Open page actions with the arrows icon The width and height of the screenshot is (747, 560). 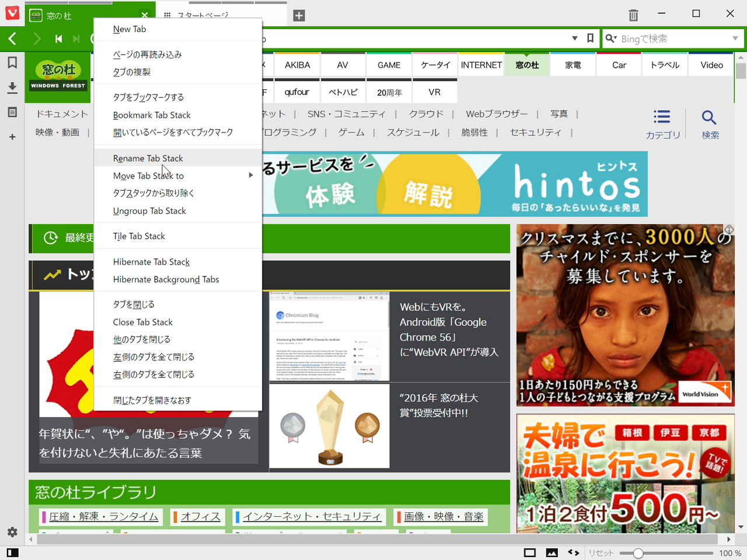coord(574,552)
